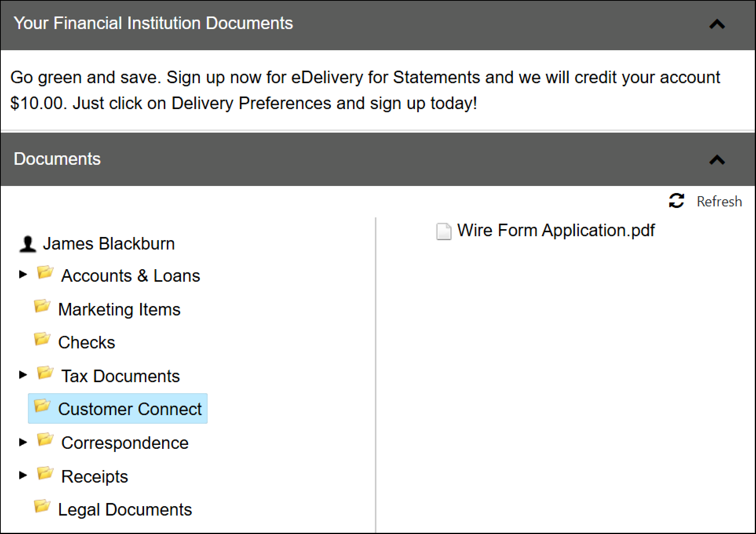
Task: Select the James Blackburn root node
Action: click(109, 244)
